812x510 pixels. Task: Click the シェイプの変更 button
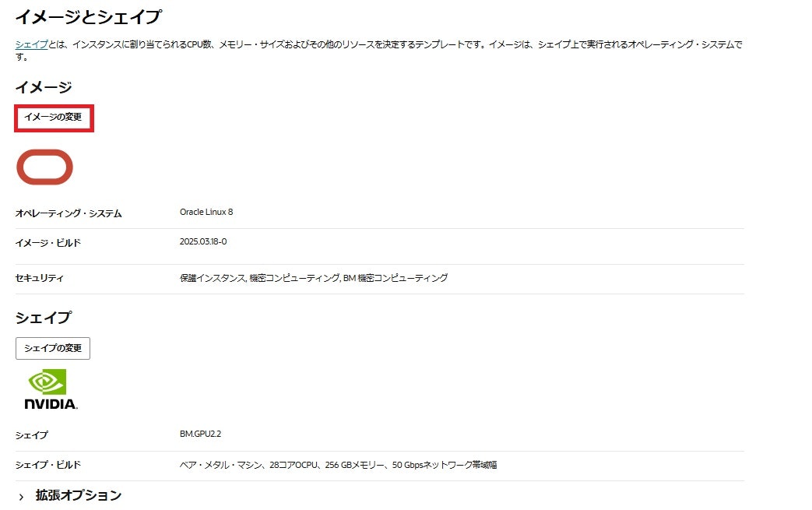53,348
